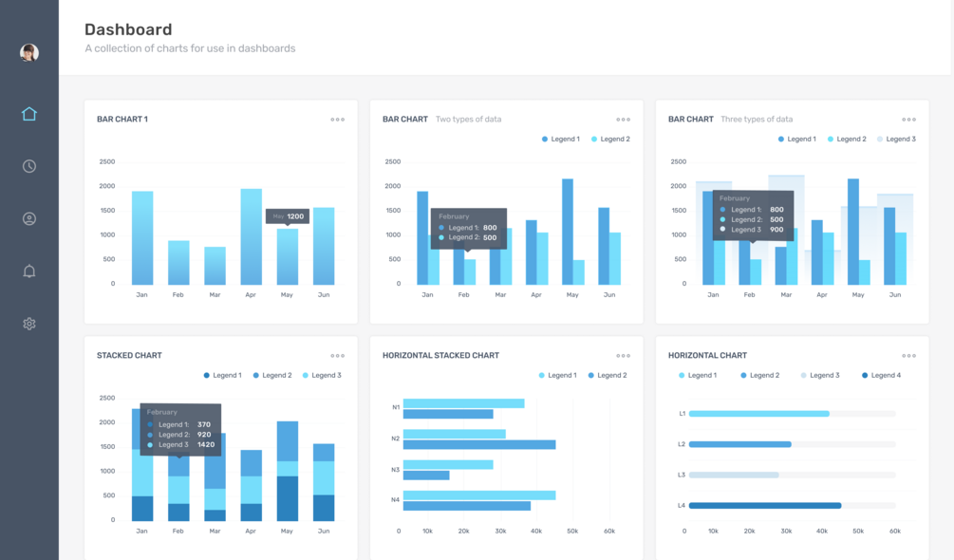Open the clock history icon in sidebar
The image size is (954, 560).
[x=29, y=166]
